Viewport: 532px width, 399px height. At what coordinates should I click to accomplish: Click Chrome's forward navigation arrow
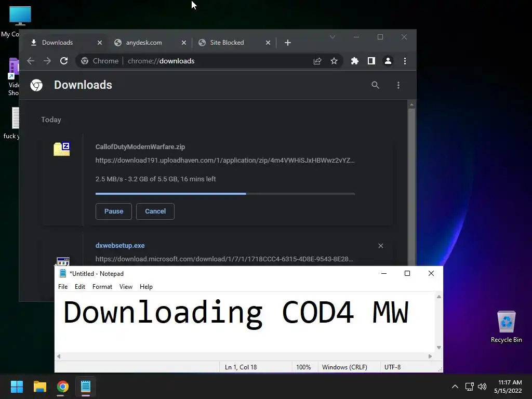47,61
